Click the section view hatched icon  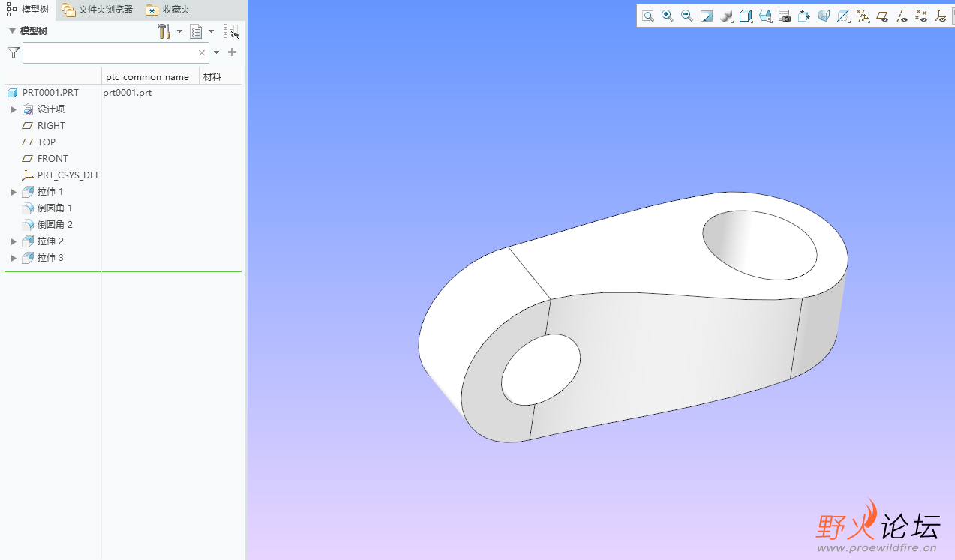click(x=843, y=16)
